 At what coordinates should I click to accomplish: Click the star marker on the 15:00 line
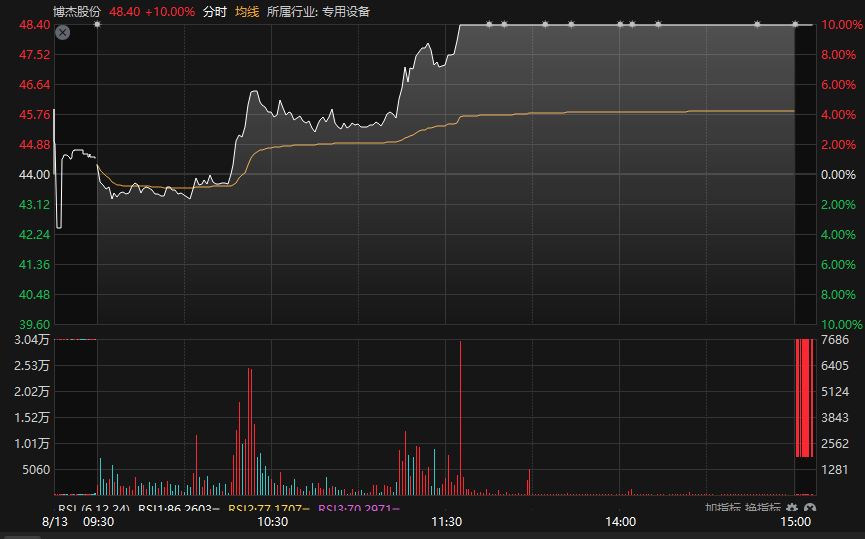point(795,24)
